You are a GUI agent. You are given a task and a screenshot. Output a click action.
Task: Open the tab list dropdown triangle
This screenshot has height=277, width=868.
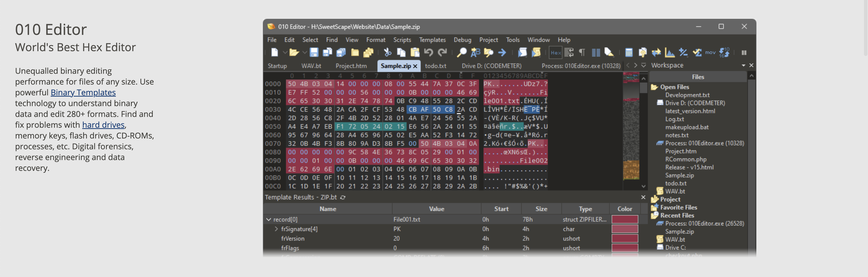point(643,65)
